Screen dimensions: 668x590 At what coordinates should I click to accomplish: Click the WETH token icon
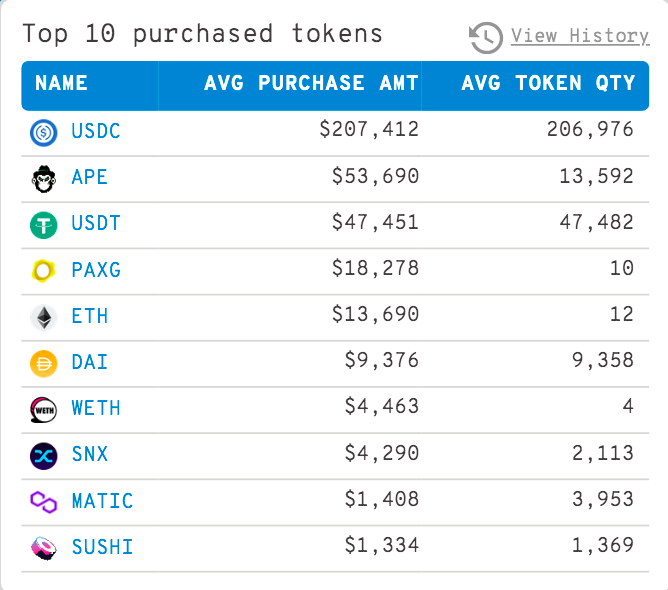click(44, 409)
